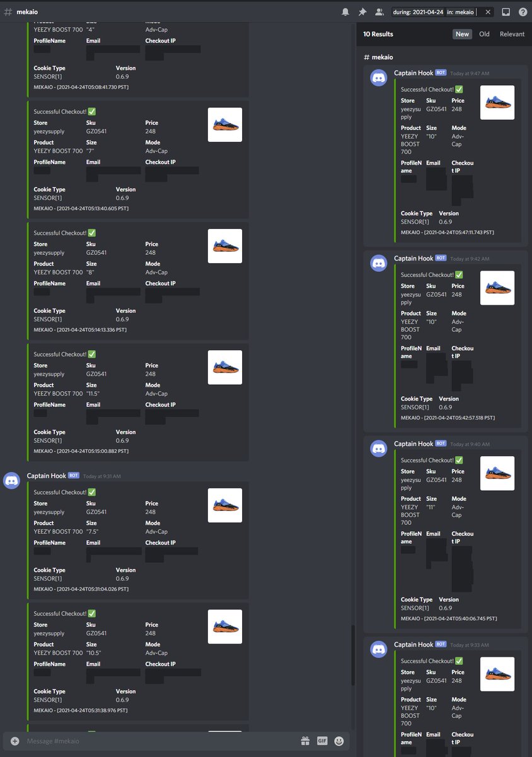Click Captain Hook avatar in 9:42 AM result
Image resolution: width=532 pixels, height=757 pixels.
tap(379, 264)
